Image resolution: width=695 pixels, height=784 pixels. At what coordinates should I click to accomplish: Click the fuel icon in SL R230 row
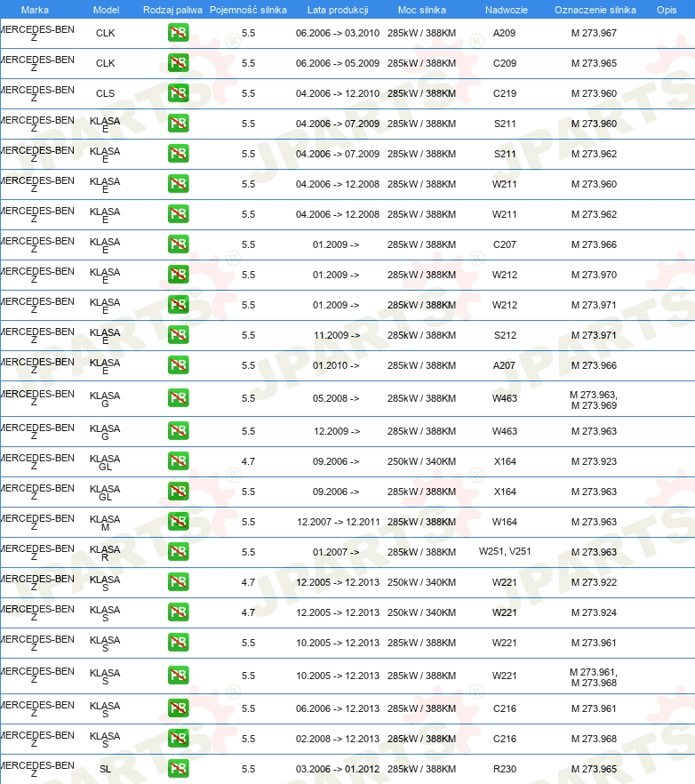[x=178, y=769]
